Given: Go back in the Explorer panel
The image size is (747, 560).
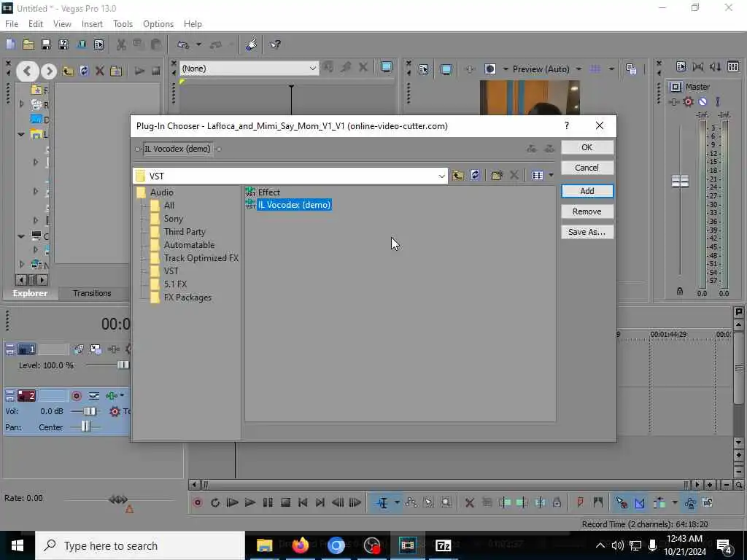Looking at the screenshot, I should pos(27,71).
